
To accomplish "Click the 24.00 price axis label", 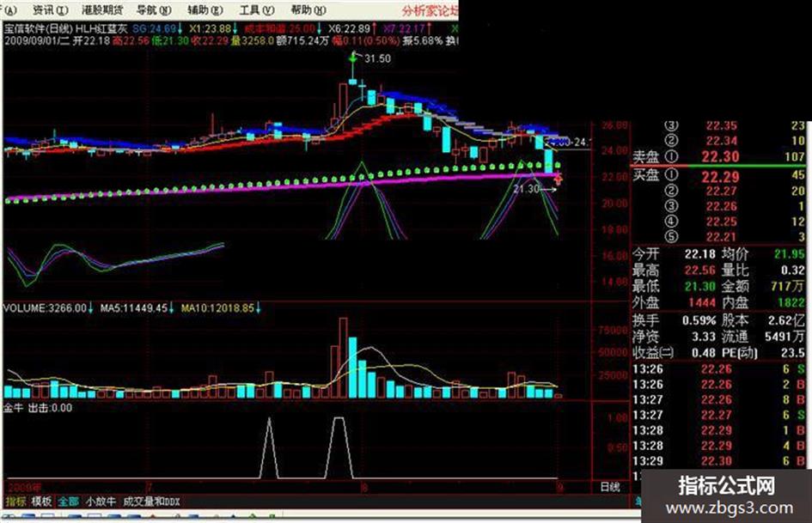I will [614, 150].
